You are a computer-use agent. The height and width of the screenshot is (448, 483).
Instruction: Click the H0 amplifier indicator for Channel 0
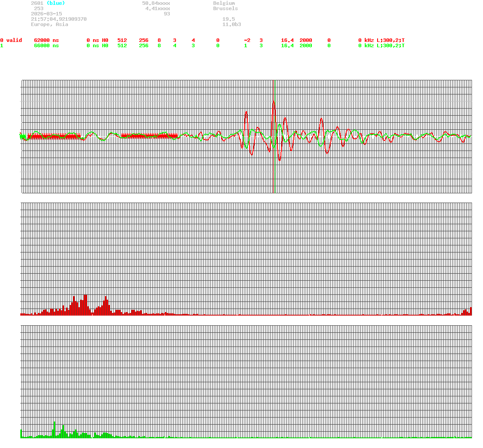click(105, 40)
